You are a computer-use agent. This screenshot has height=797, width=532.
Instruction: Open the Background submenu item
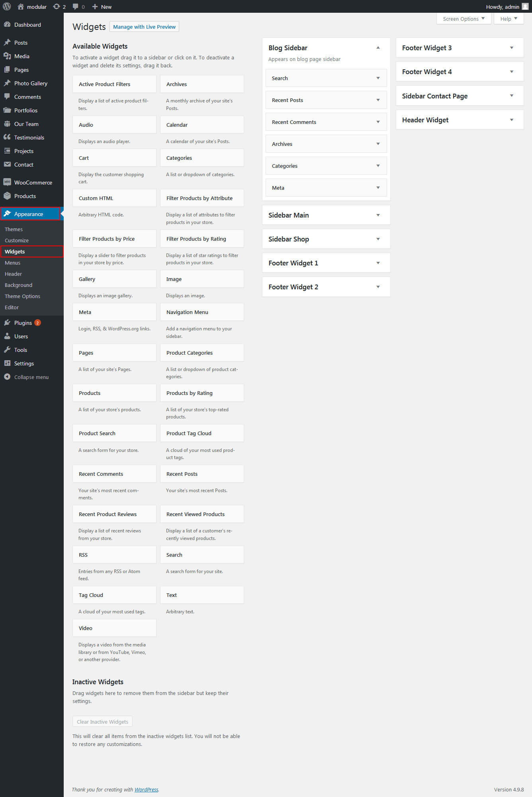point(18,285)
